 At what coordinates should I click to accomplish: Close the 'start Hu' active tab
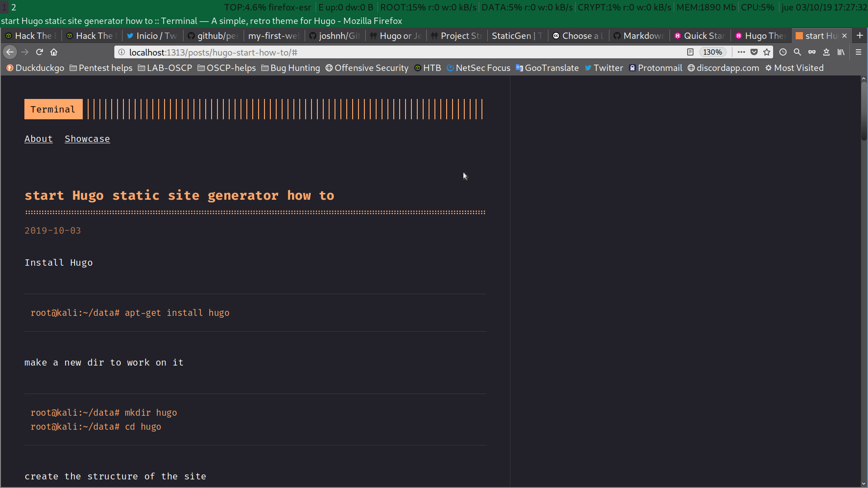[x=844, y=36]
